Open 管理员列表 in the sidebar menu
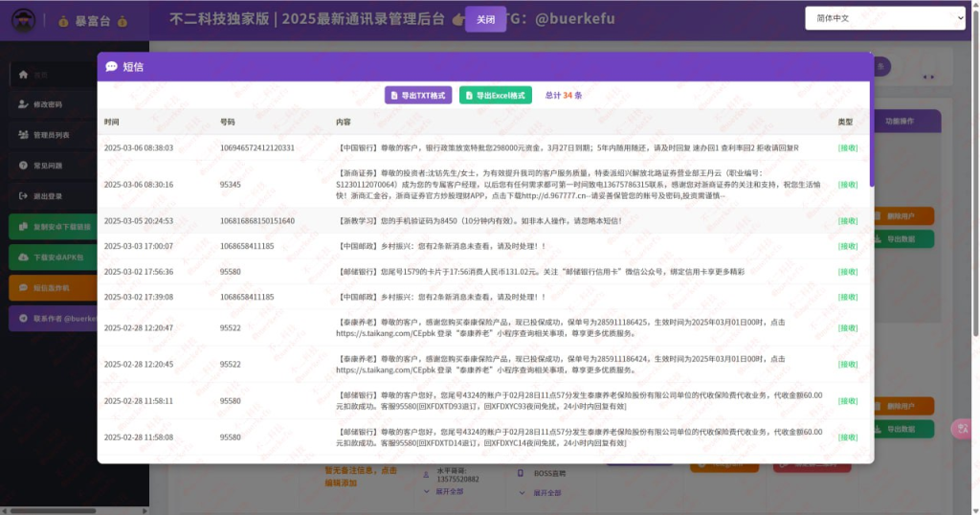 tap(54, 135)
